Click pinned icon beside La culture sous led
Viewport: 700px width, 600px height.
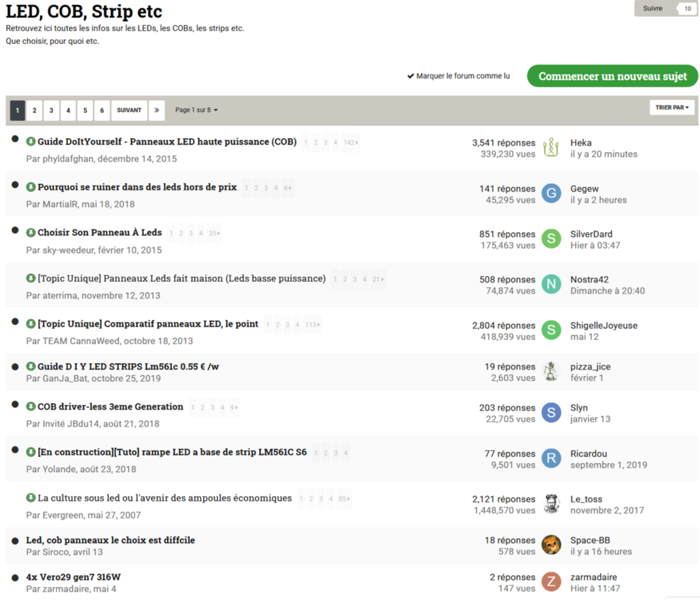(30, 498)
